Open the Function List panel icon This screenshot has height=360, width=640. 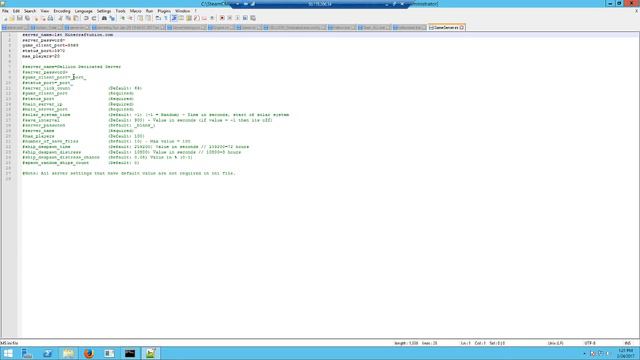196,18
